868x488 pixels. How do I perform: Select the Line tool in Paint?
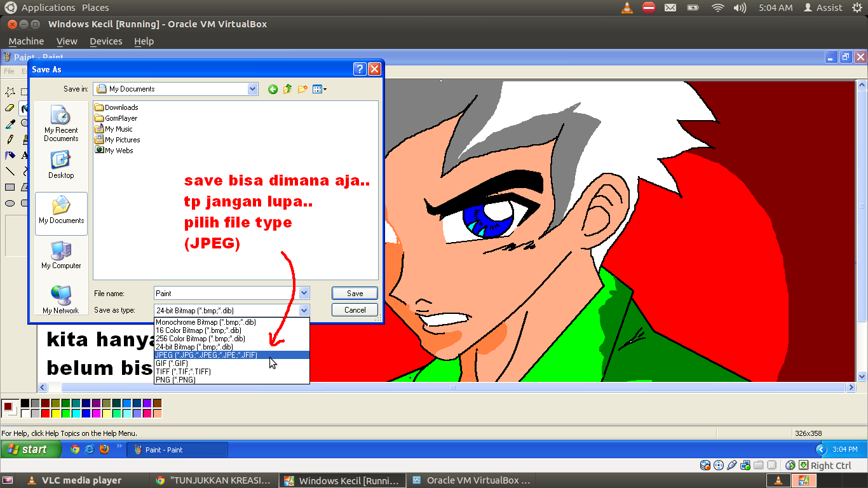10,171
